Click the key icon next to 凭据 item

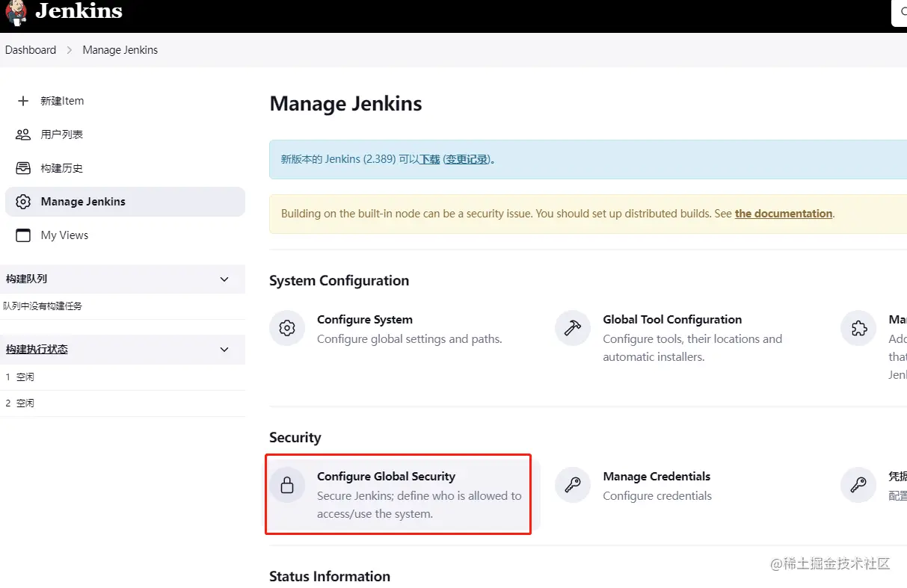858,485
